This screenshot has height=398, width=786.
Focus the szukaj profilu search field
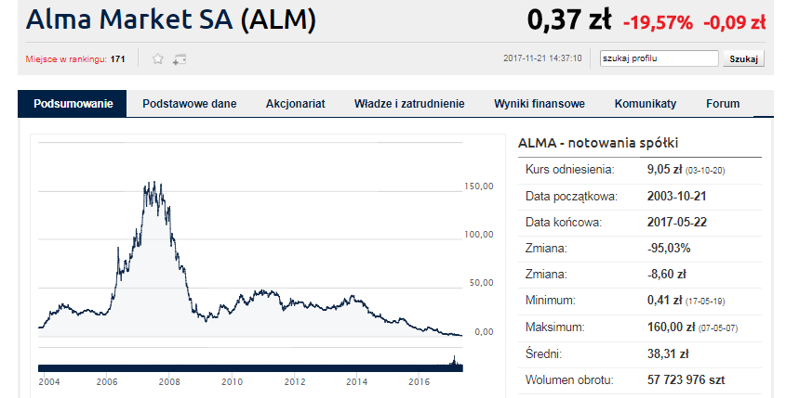tap(659, 58)
